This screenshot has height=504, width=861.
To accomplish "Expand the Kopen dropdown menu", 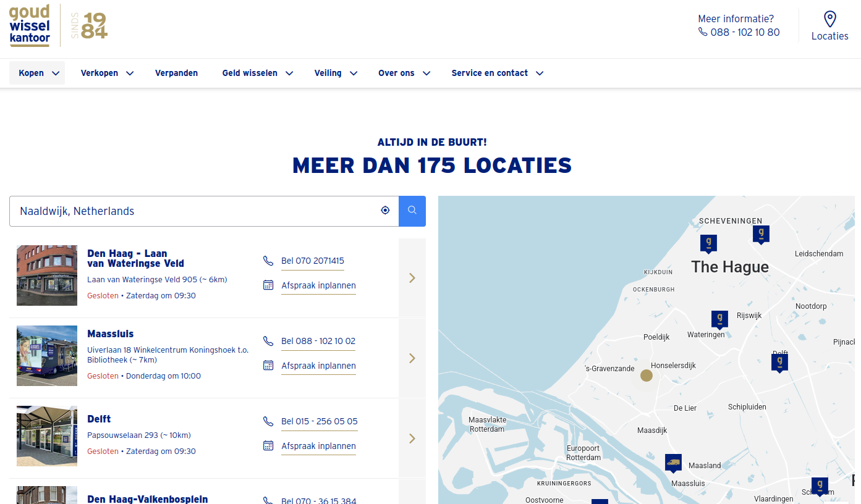I will [x=38, y=73].
